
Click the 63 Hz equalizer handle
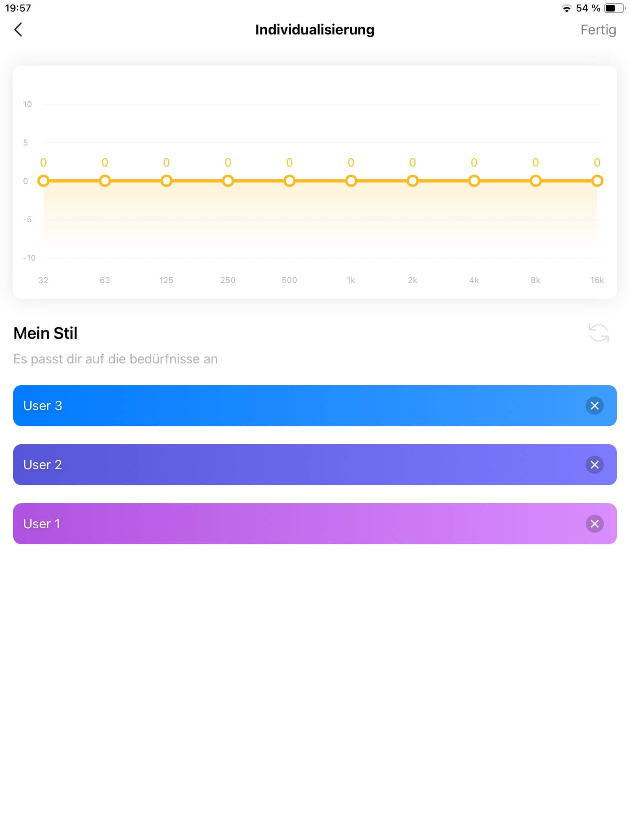(105, 181)
